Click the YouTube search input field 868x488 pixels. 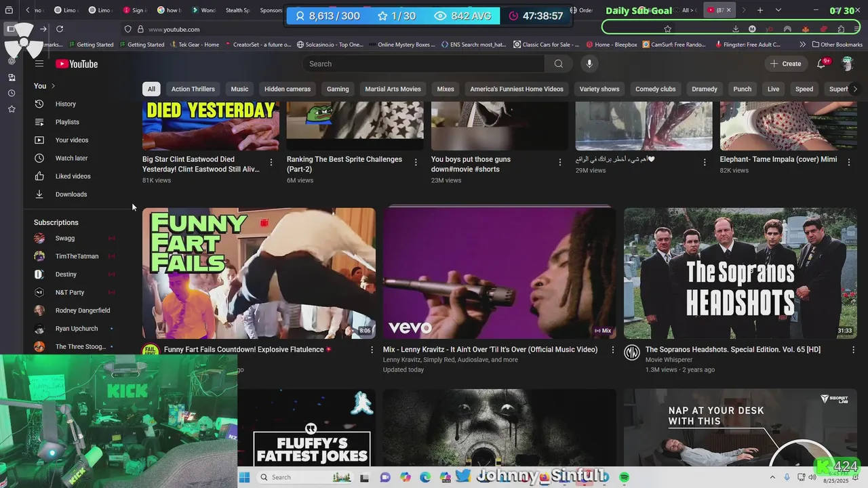click(424, 64)
